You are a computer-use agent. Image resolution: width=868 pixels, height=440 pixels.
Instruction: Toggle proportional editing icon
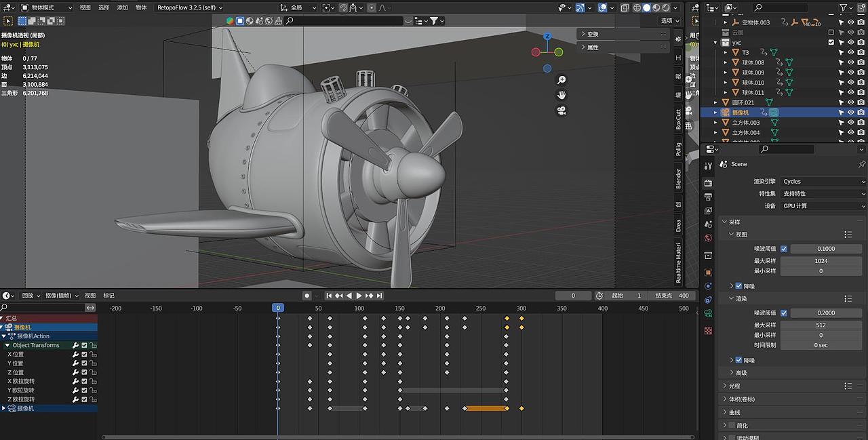tap(372, 7)
